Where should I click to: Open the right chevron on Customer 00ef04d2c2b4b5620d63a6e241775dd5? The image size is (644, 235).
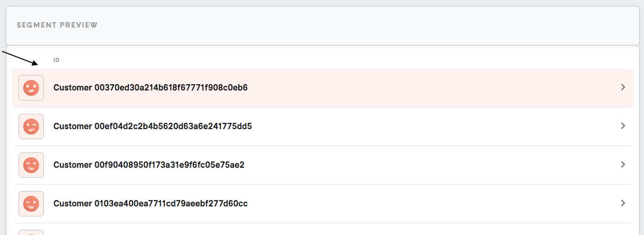tap(623, 126)
